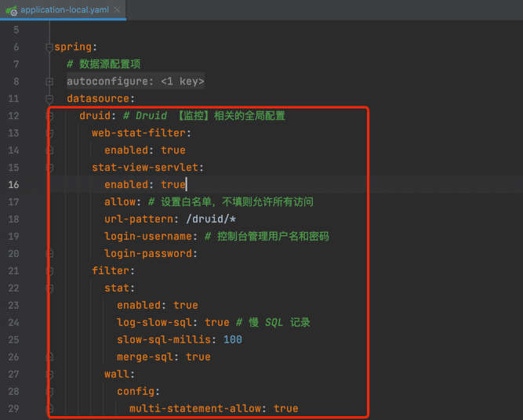Screen dimensions: 523x420
Task: Fold the web-stat-filter section
Action: pos(49,133)
